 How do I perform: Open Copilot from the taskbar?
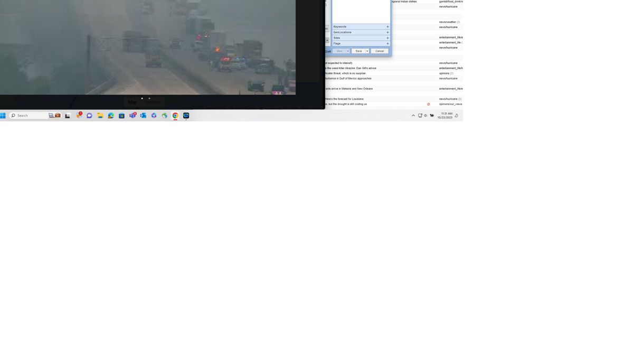coord(154,116)
